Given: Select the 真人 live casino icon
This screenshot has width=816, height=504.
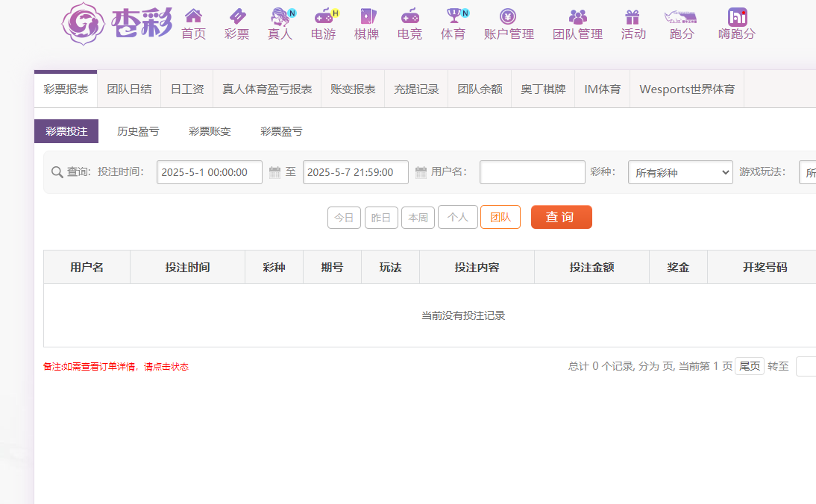Looking at the screenshot, I should click(280, 16).
